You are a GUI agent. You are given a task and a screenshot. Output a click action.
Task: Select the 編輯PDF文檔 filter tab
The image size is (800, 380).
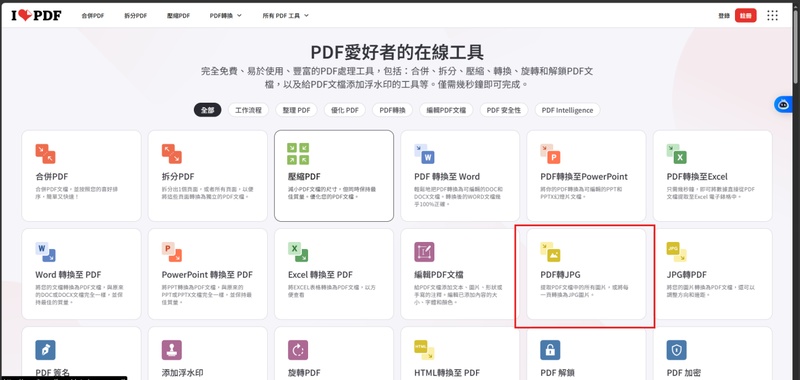tap(446, 110)
